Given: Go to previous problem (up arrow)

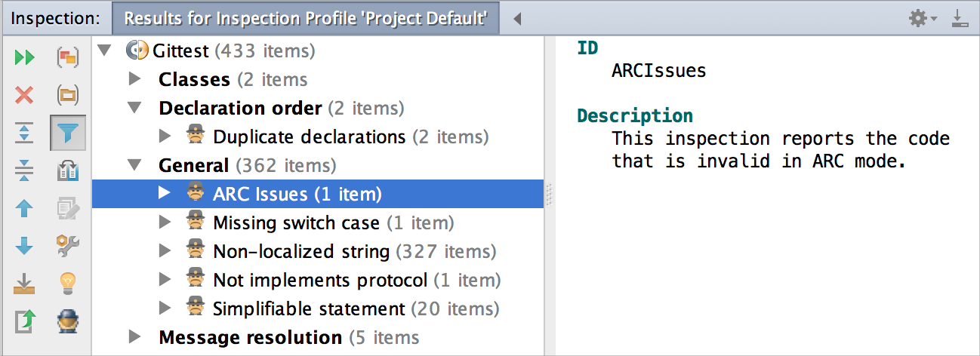Looking at the screenshot, I should point(24,208).
